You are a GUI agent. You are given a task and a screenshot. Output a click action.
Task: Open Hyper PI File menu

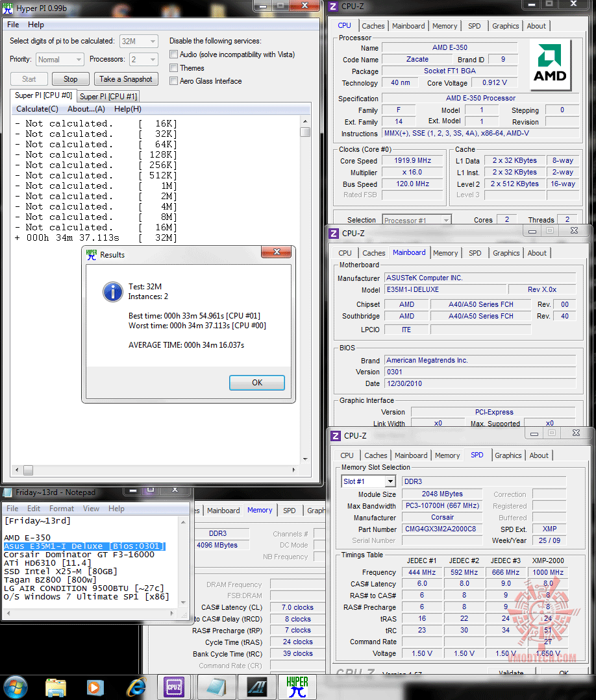13,25
